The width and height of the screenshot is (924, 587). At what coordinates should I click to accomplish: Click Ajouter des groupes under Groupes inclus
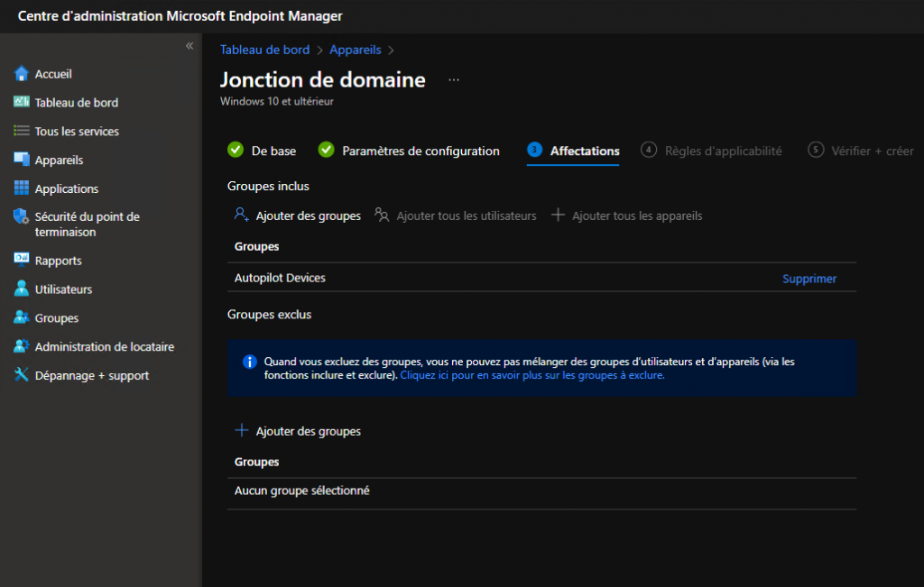(309, 216)
